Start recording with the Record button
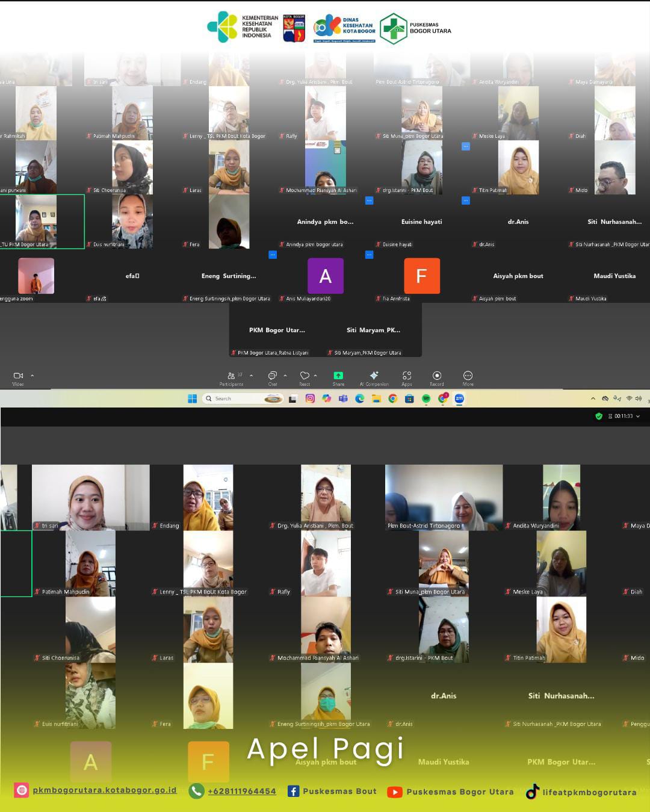This screenshot has height=812, width=650. click(437, 377)
